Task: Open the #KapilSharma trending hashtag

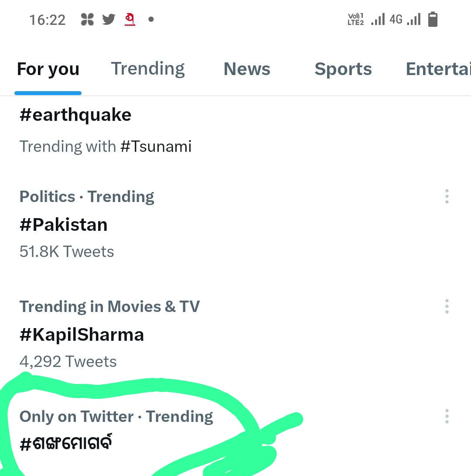Action: (x=82, y=335)
